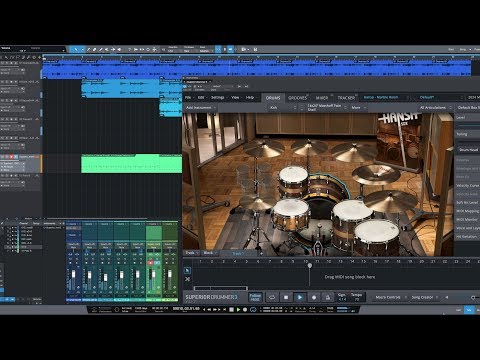Screen dimensions: 480x360
Task: Switch to the DRUMS tab
Action: pyautogui.click(x=273, y=98)
